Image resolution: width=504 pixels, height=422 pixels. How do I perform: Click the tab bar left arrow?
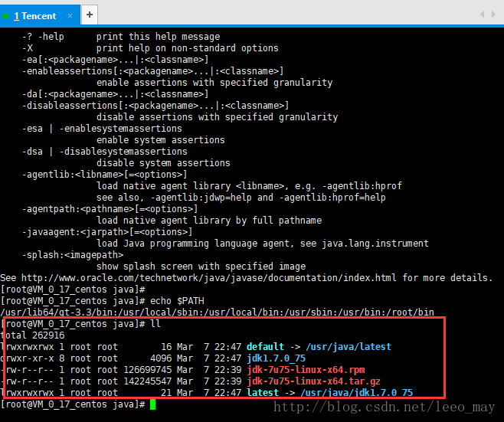pyautogui.click(x=482, y=14)
